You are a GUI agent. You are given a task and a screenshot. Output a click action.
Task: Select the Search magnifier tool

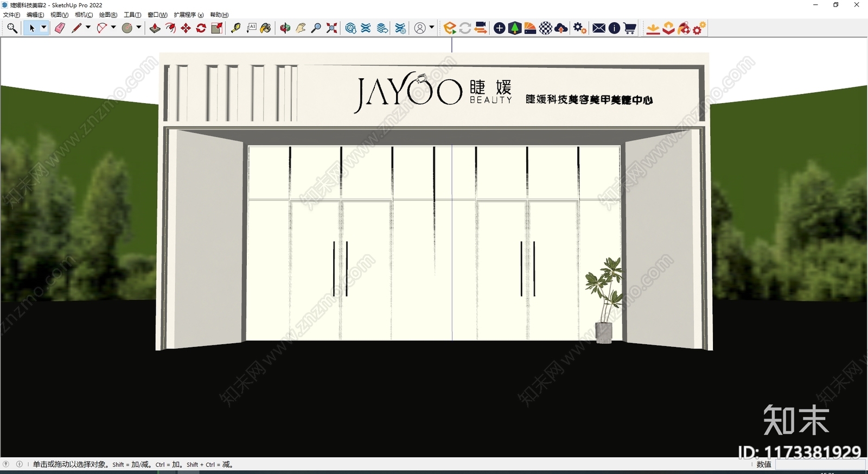point(12,28)
